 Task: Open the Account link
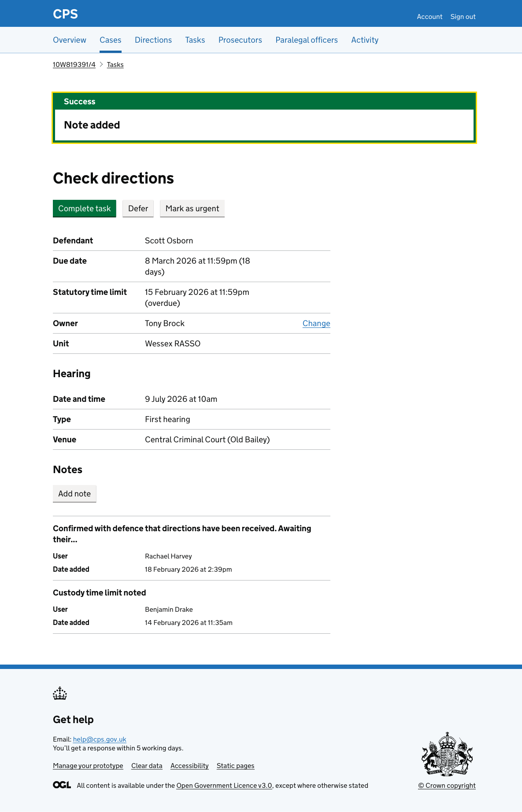coord(429,17)
